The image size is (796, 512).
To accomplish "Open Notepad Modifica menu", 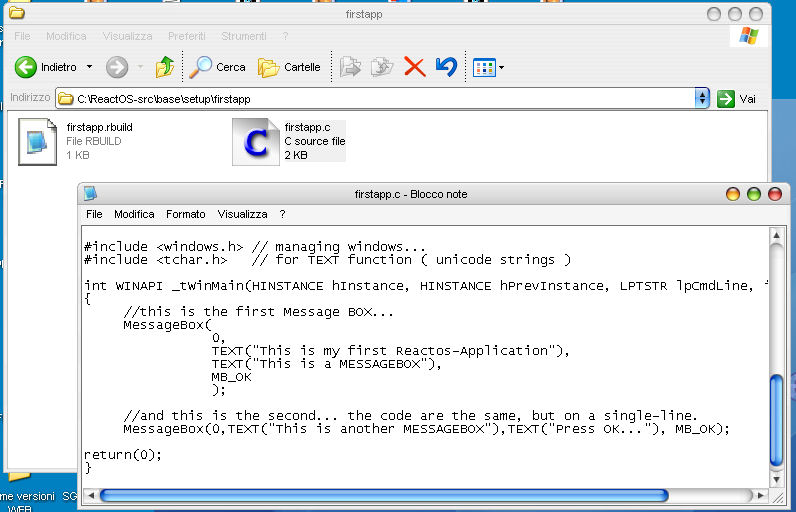I will pos(134,214).
